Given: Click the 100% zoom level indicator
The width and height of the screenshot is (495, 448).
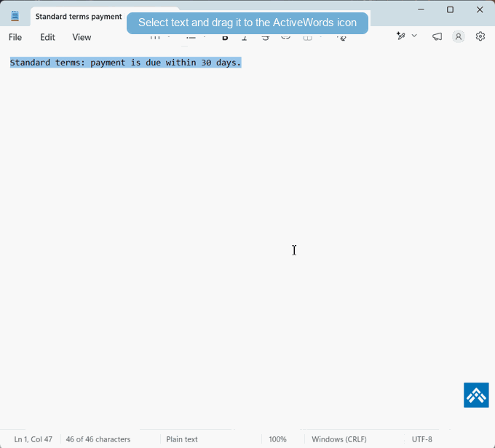Looking at the screenshot, I should [x=278, y=439].
